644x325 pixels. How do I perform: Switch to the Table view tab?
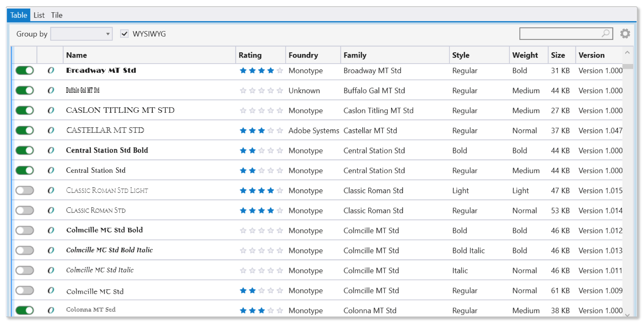coord(19,15)
